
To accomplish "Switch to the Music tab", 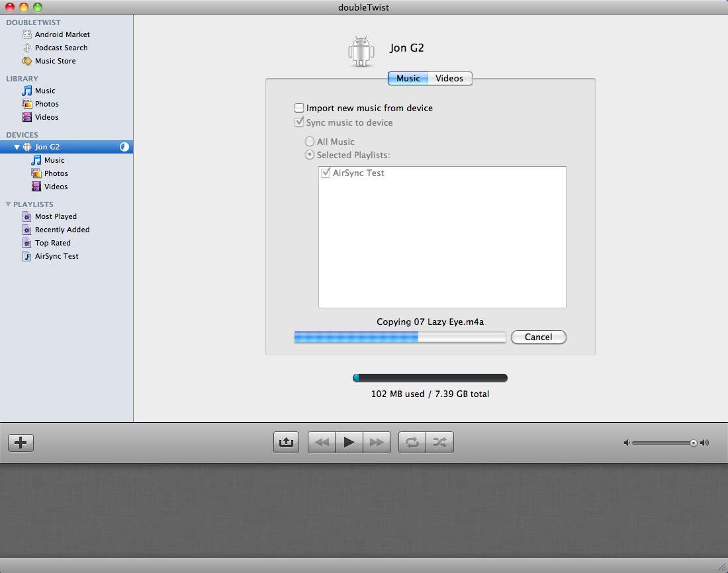I will tap(408, 78).
